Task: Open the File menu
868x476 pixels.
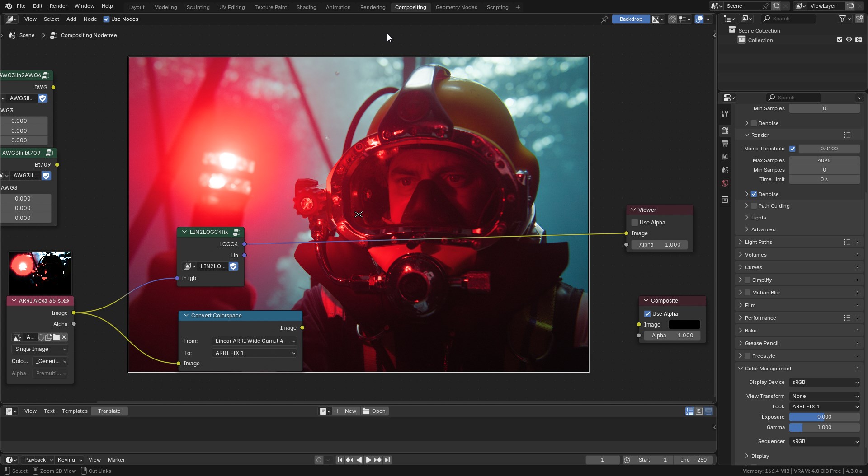Action: (21, 6)
